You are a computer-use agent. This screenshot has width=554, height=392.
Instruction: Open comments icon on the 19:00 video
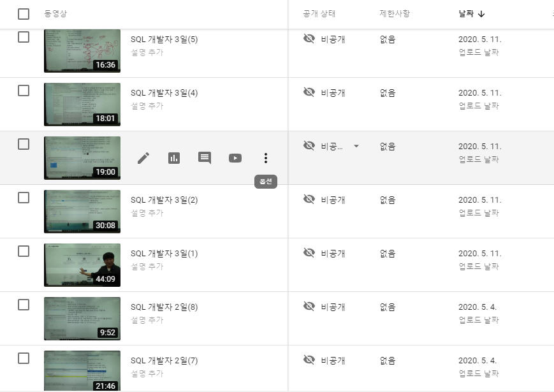click(x=205, y=158)
